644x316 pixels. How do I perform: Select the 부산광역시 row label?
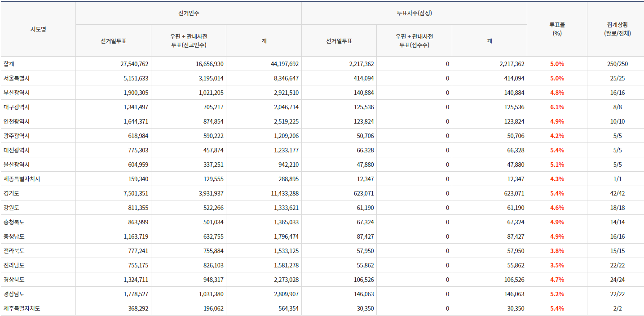click(16, 93)
